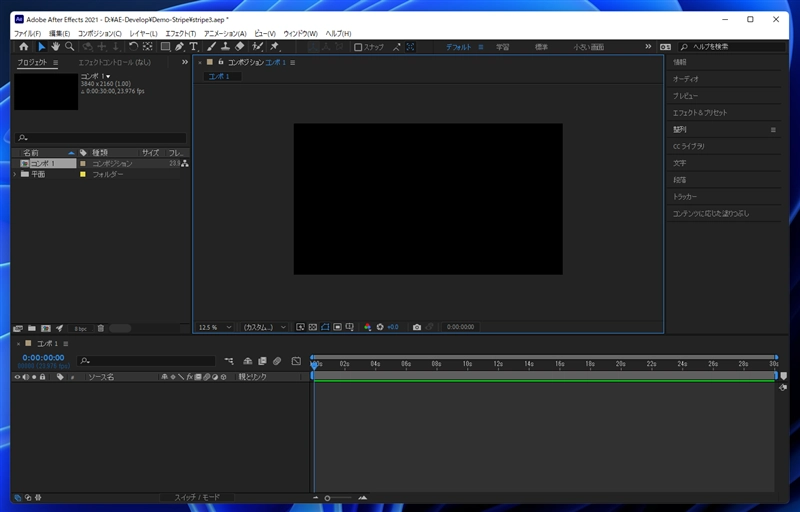
Task: Select the Hand tool in the toolbar
Action: coord(55,46)
